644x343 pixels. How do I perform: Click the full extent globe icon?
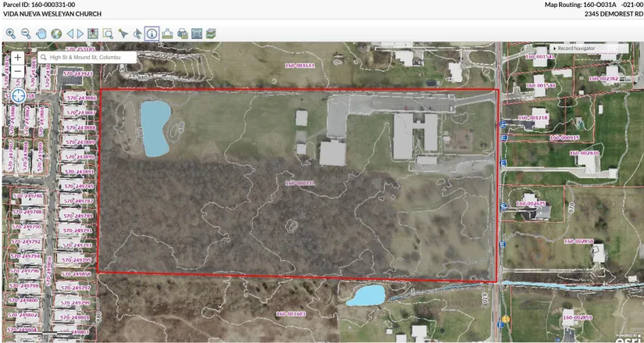56,34
